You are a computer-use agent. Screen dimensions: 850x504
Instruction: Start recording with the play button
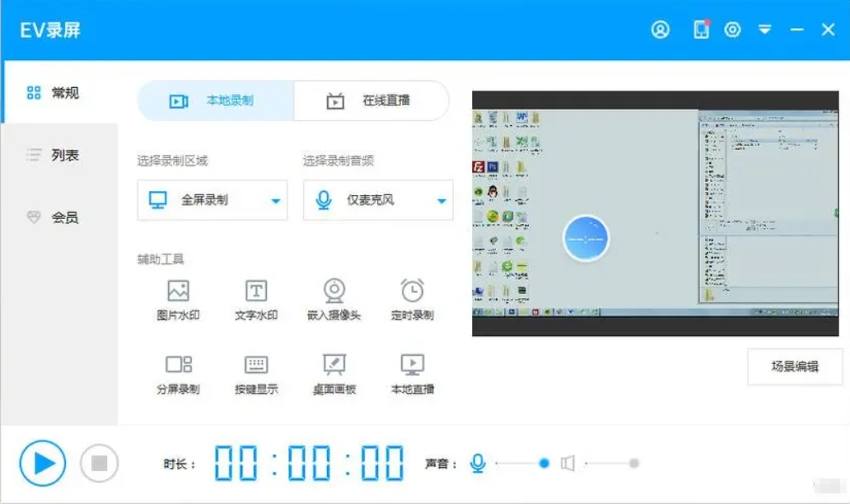click(x=43, y=464)
